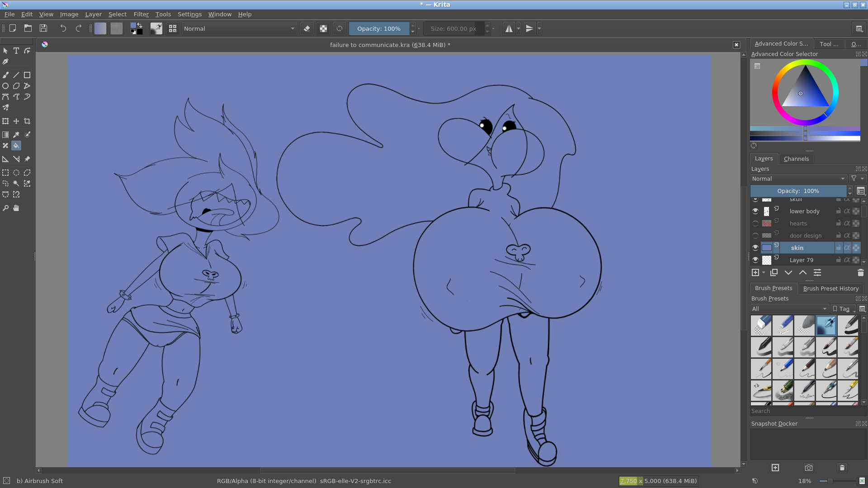Hide the lower body layer
The width and height of the screenshot is (868, 488).
tap(755, 211)
